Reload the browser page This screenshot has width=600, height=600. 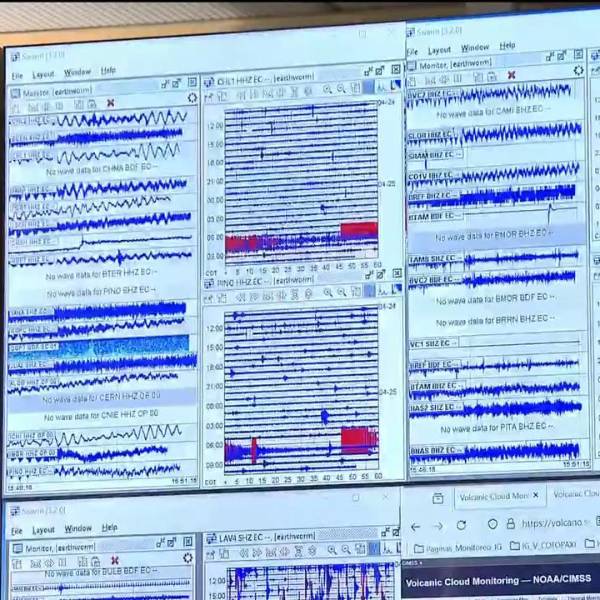point(461,525)
